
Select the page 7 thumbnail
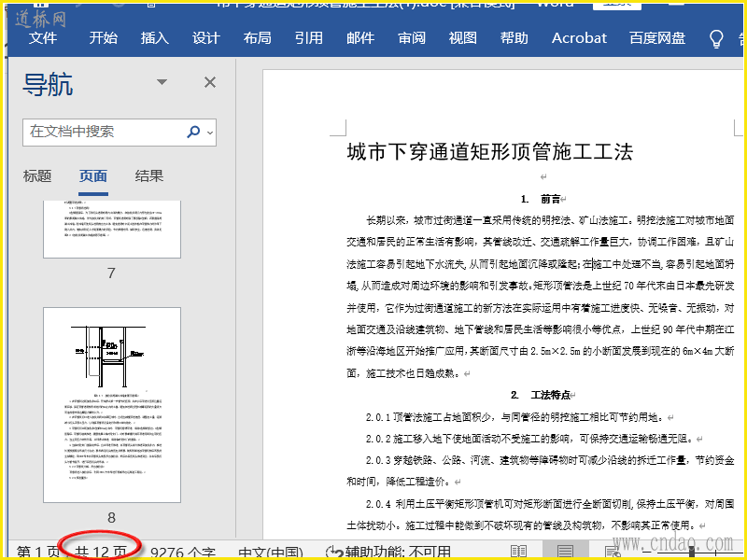click(112, 229)
